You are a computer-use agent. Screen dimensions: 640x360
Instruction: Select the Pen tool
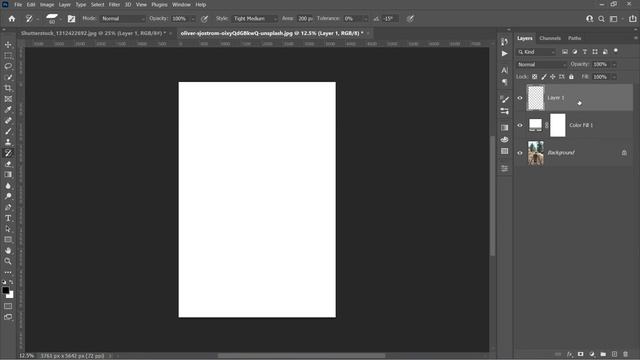pyautogui.click(x=8, y=207)
